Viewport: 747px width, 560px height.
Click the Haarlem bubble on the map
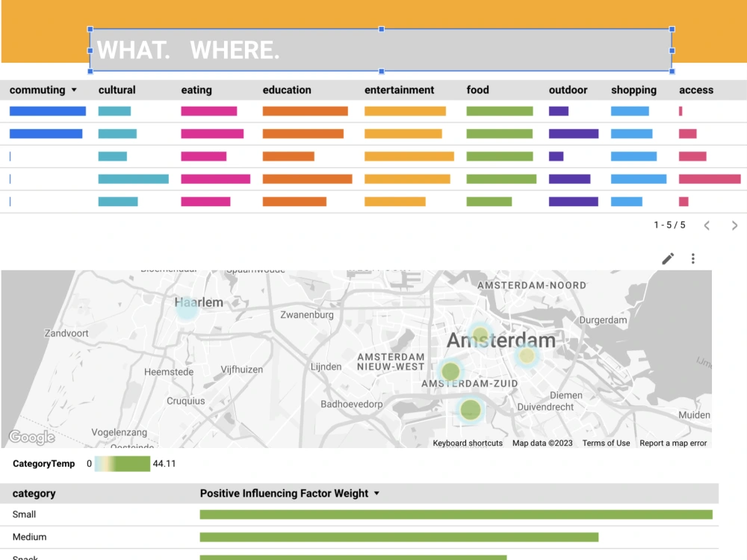point(187,308)
